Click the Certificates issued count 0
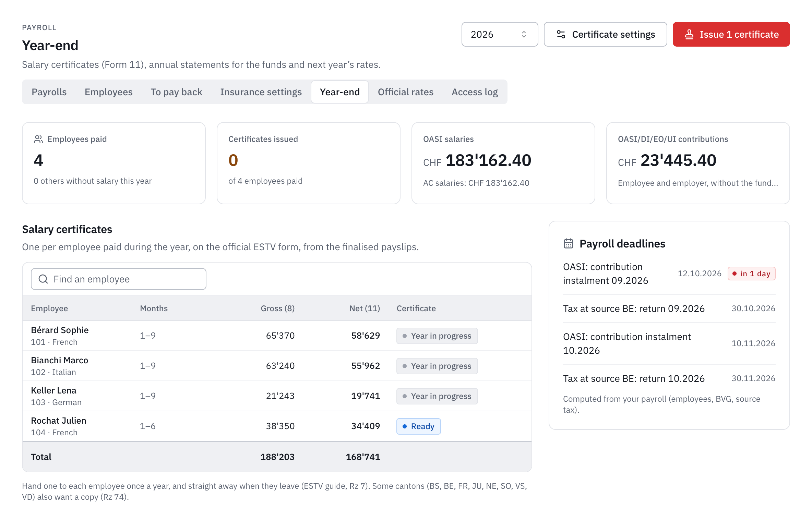 coord(233,160)
